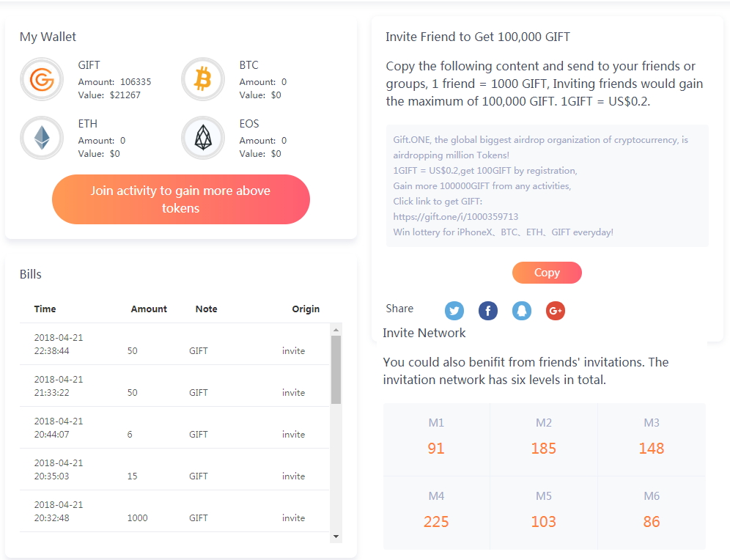Select the M6 level showing 86
This screenshot has height=560, width=730.
(652, 513)
